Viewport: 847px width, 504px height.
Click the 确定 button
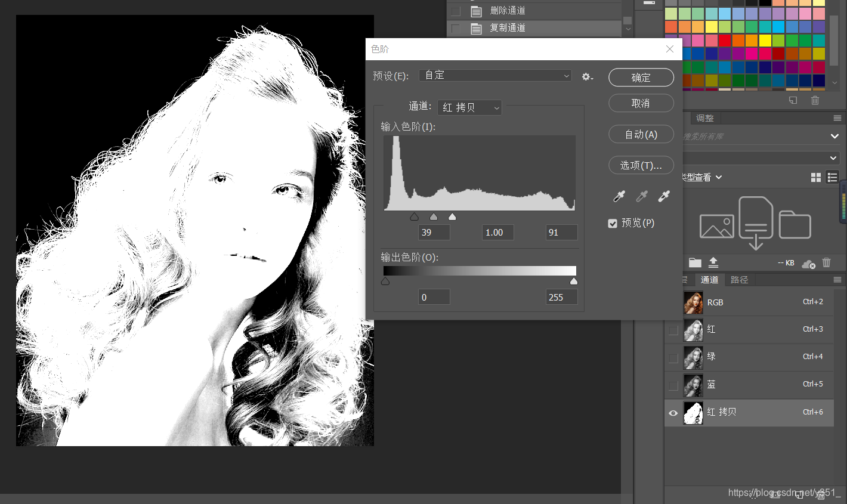[641, 78]
